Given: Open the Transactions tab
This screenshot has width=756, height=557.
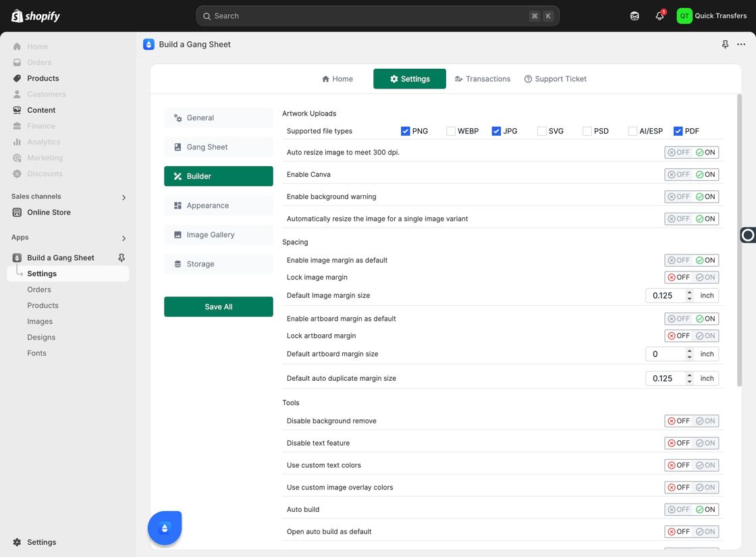Looking at the screenshot, I should [483, 79].
